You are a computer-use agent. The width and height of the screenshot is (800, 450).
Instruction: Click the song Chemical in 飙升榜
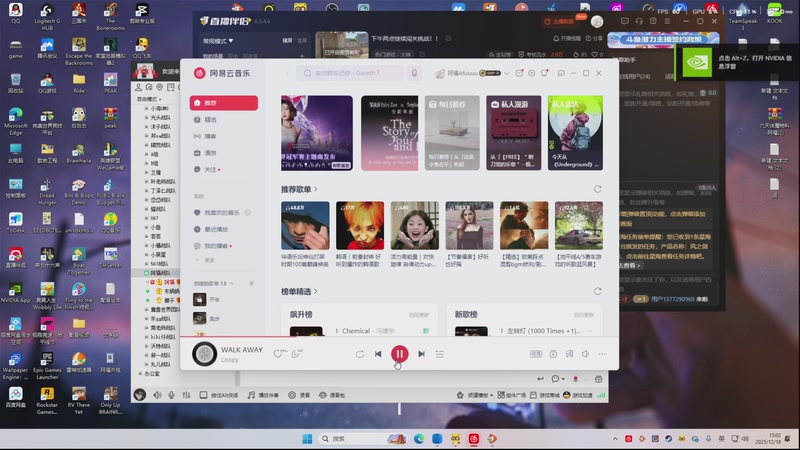click(x=356, y=331)
